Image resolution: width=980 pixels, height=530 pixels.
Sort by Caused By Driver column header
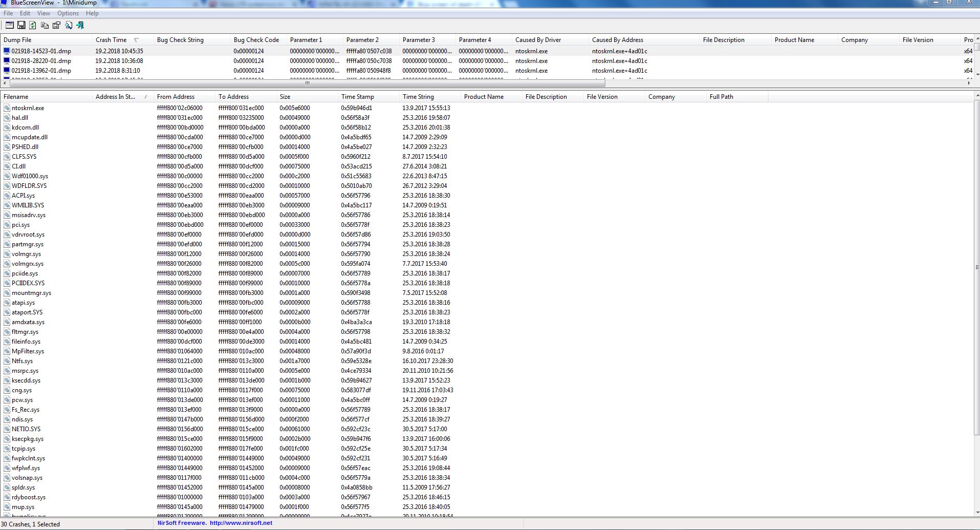pyautogui.click(x=550, y=40)
